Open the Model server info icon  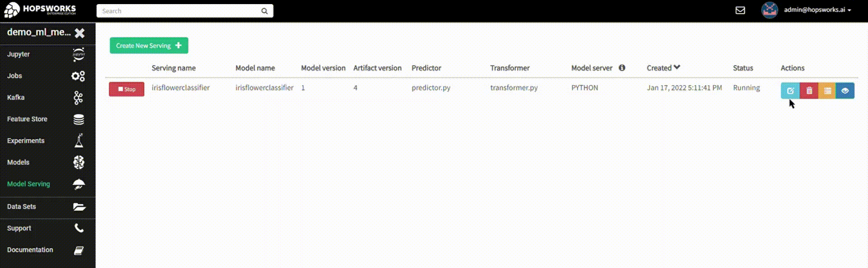click(x=622, y=68)
